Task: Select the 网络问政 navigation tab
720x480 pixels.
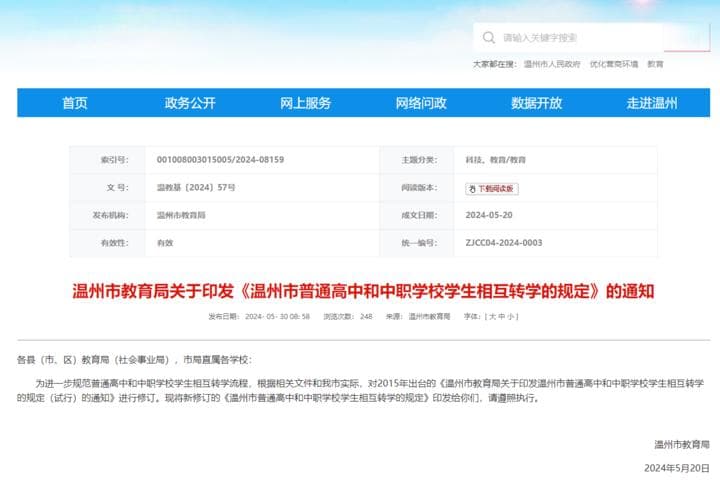Action: (421, 103)
